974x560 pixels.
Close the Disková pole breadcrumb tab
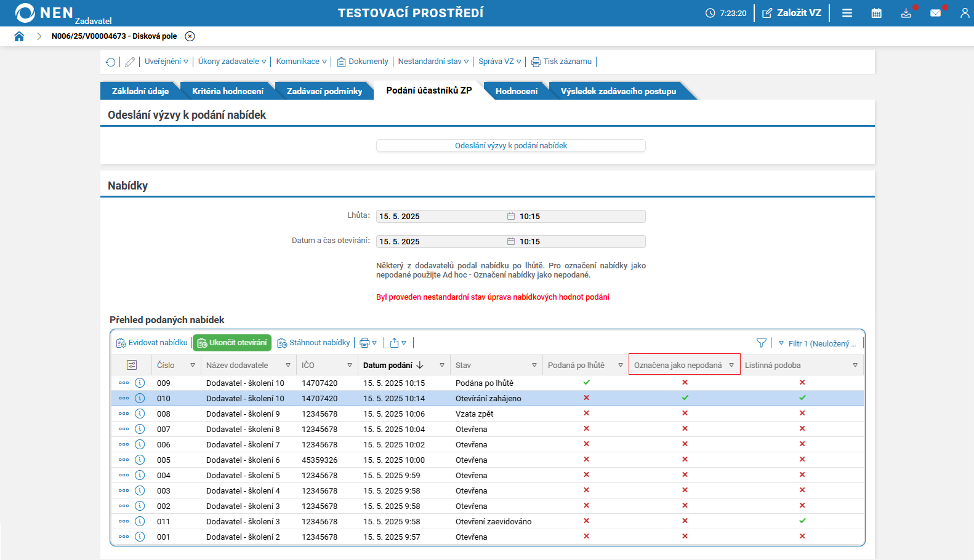190,36
